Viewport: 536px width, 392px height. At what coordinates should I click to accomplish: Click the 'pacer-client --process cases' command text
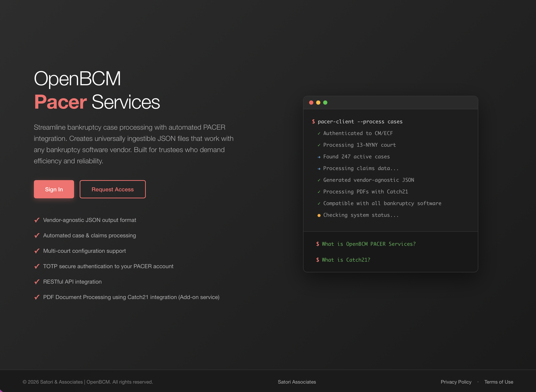click(x=360, y=122)
